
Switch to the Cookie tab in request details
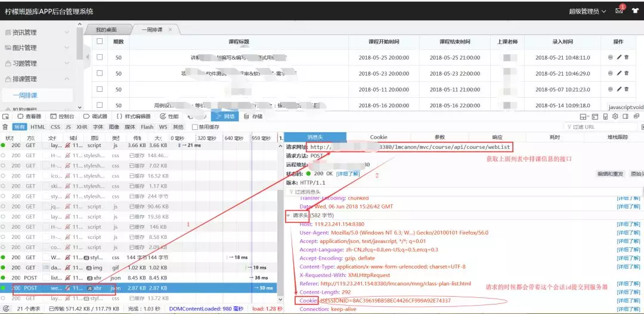point(379,137)
